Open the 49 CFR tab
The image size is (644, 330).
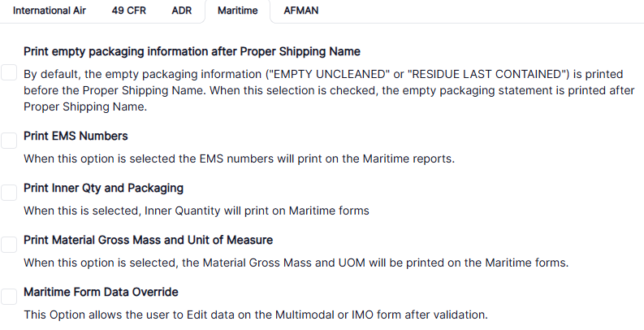(128, 11)
